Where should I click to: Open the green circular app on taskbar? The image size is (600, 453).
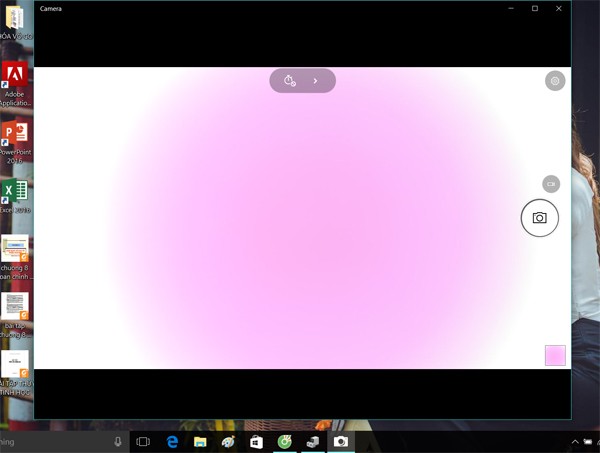tap(285, 442)
